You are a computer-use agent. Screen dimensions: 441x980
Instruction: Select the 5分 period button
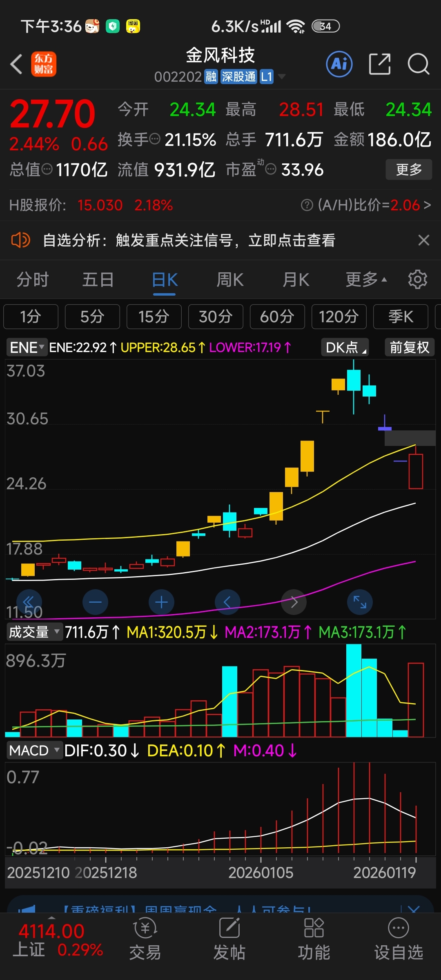(92, 316)
